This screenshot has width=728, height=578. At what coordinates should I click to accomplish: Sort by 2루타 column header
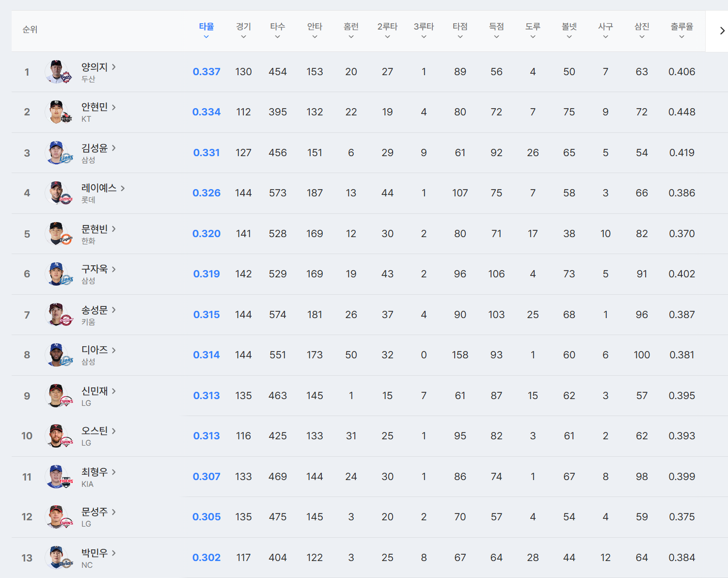click(x=387, y=30)
